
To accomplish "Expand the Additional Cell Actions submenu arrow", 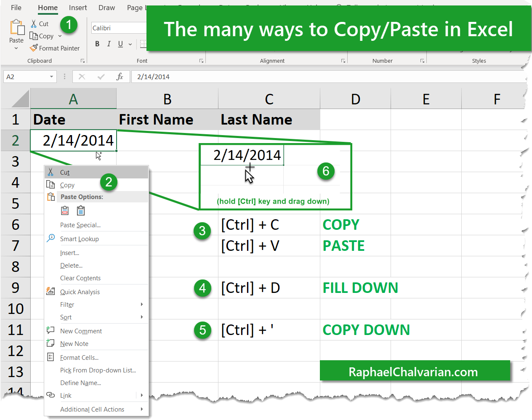I will coord(142,409).
